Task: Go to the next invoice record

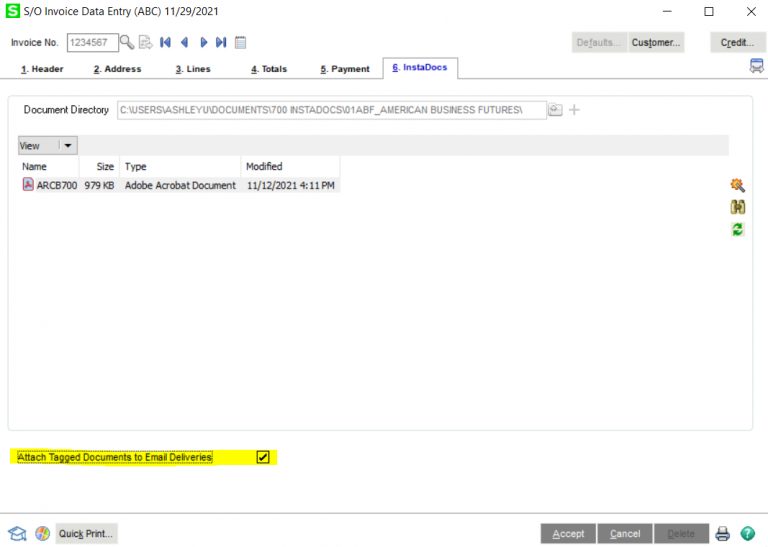Action: tap(204, 42)
